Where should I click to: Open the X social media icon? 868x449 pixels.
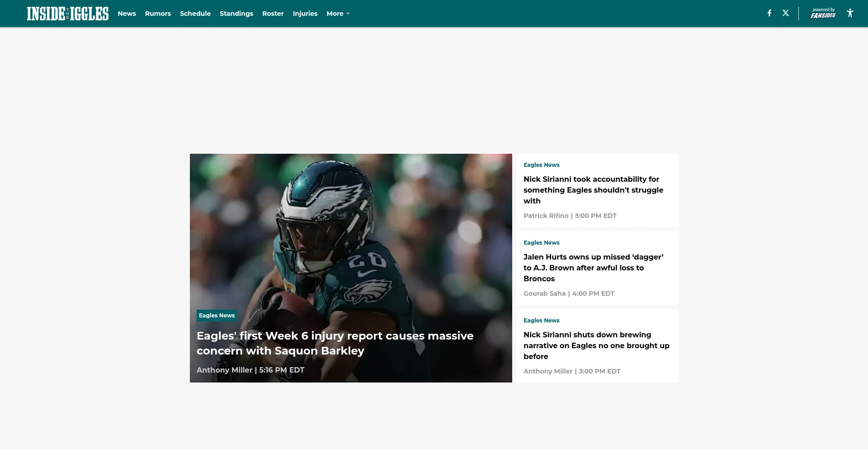pyautogui.click(x=786, y=13)
